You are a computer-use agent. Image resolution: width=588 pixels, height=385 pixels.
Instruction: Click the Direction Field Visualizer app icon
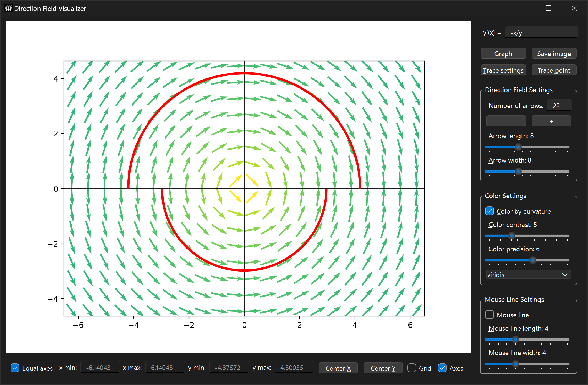(x=8, y=8)
